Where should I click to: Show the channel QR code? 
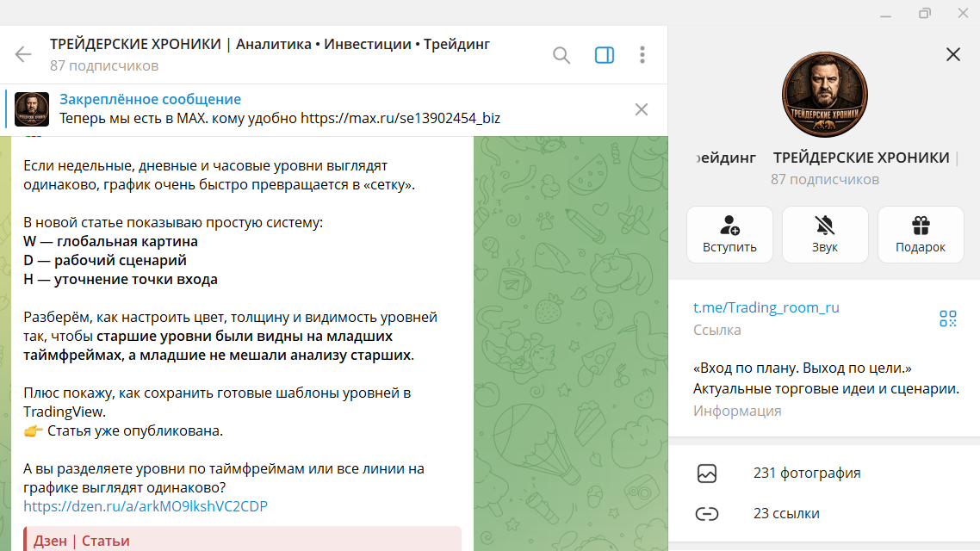[x=948, y=319]
